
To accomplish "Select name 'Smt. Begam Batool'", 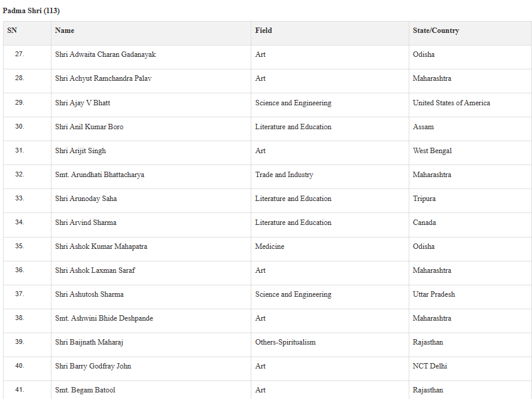I will tap(85, 390).
